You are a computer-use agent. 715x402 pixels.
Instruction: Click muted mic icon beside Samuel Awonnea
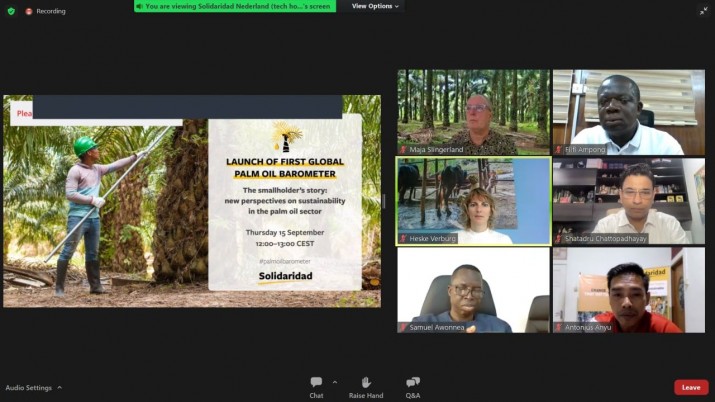click(403, 327)
